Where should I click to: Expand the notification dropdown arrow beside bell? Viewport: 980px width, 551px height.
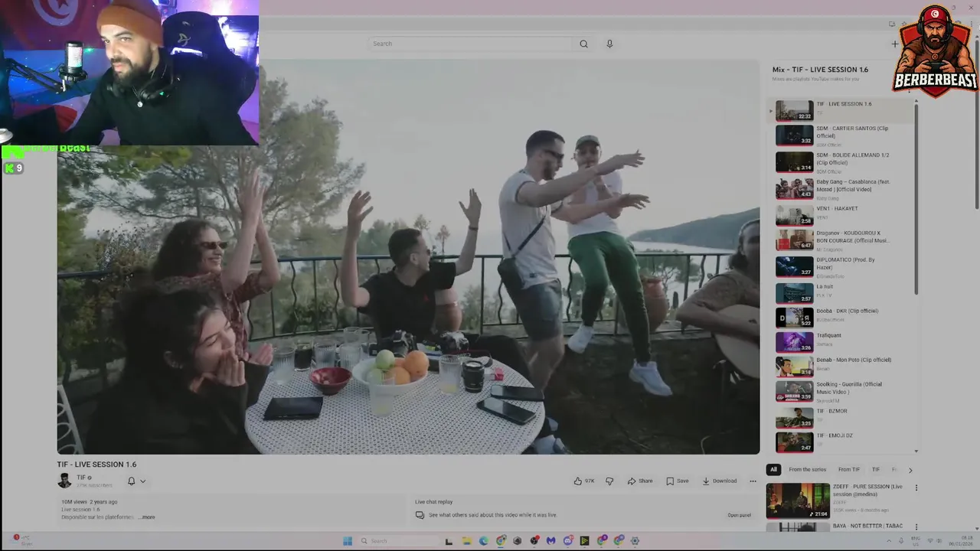click(142, 481)
